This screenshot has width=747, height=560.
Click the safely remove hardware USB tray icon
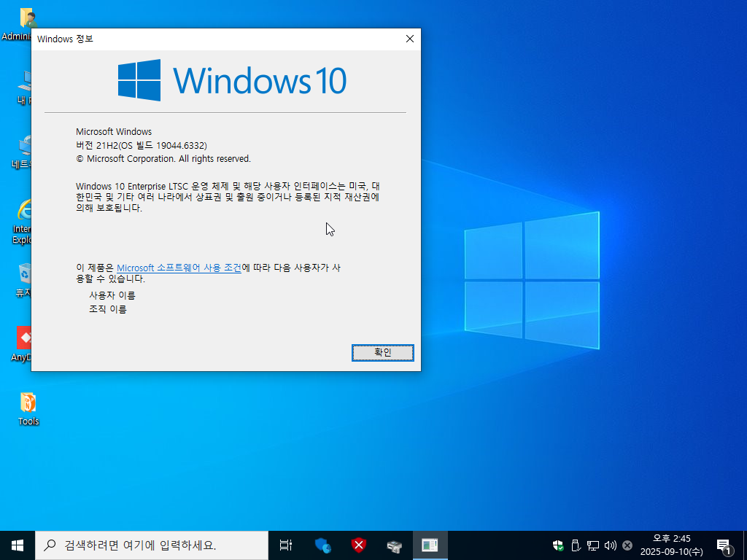pos(575,545)
